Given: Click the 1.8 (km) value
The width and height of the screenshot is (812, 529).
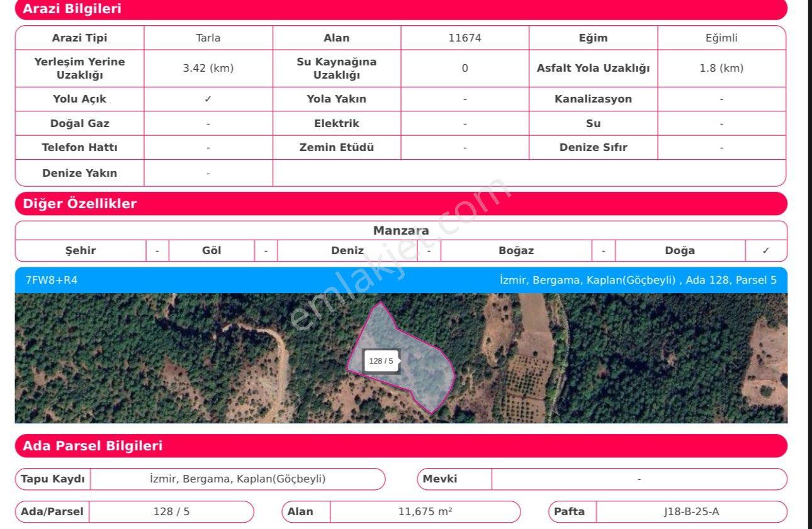Looking at the screenshot, I should (721, 69).
